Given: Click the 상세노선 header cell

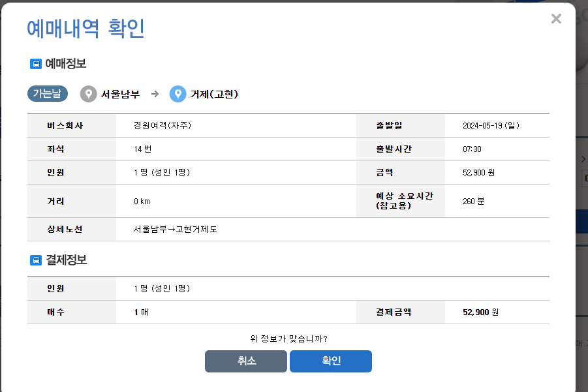Looking at the screenshot, I should tap(72, 230).
